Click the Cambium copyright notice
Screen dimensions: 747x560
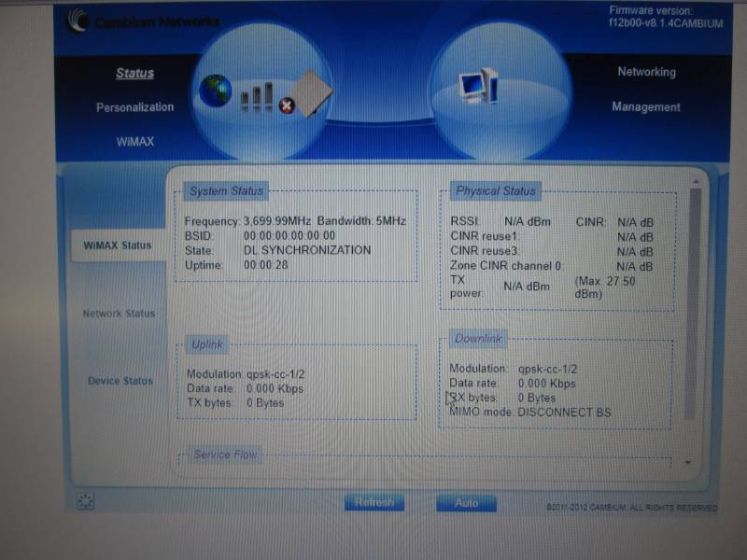pyautogui.click(x=631, y=508)
